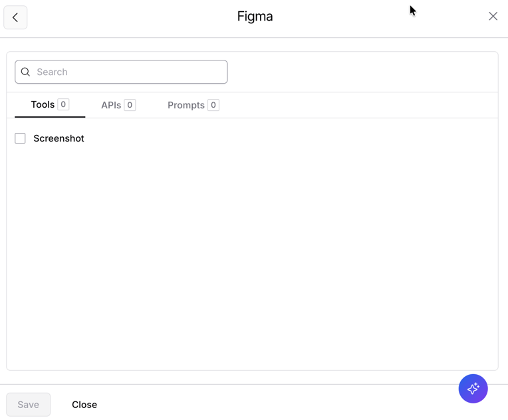Image resolution: width=508 pixels, height=420 pixels.
Task: Click the Close text button
Action: pos(84,405)
